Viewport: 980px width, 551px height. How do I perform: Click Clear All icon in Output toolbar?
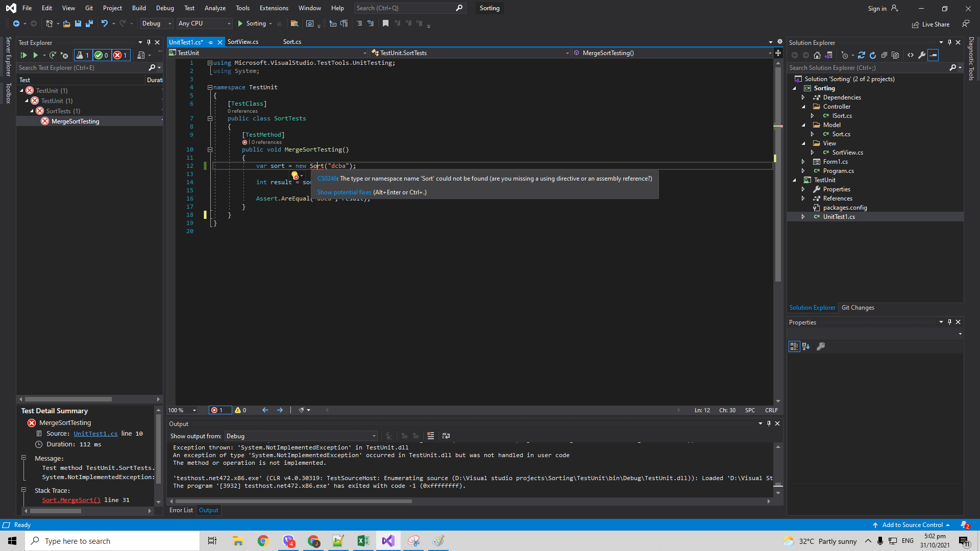[x=430, y=436]
